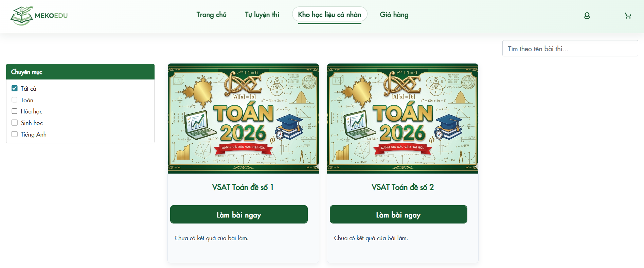Open the user account icon
This screenshot has width=644, height=268.
[587, 16]
